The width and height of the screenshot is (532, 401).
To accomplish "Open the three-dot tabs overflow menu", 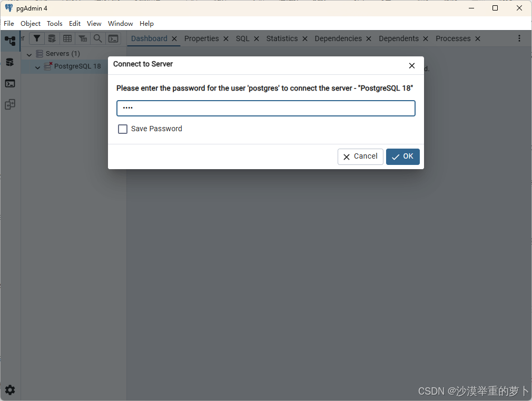I will 519,38.
